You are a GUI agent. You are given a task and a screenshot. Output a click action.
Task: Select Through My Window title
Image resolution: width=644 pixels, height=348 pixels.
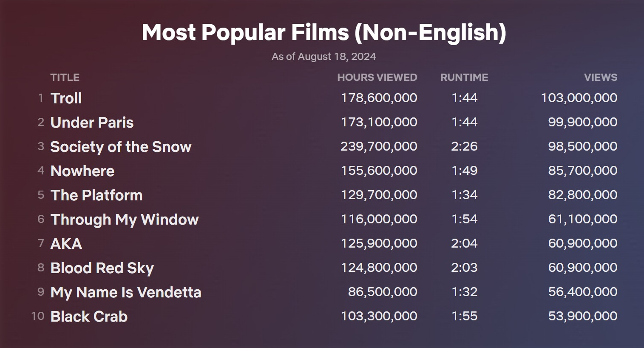point(125,220)
